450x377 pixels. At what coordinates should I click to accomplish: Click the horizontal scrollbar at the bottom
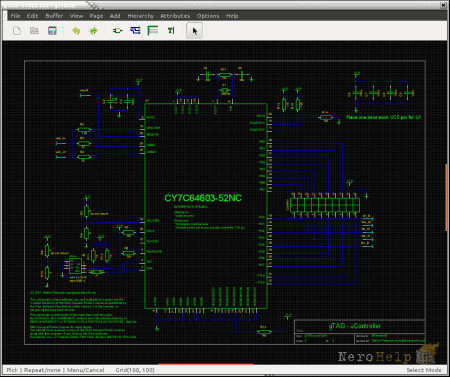pyautogui.click(x=205, y=364)
